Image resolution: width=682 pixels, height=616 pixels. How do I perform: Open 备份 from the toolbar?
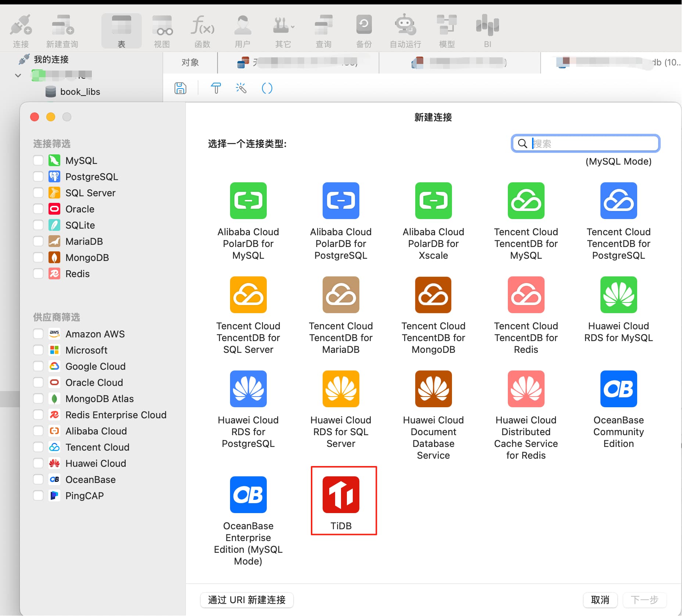[x=364, y=31]
